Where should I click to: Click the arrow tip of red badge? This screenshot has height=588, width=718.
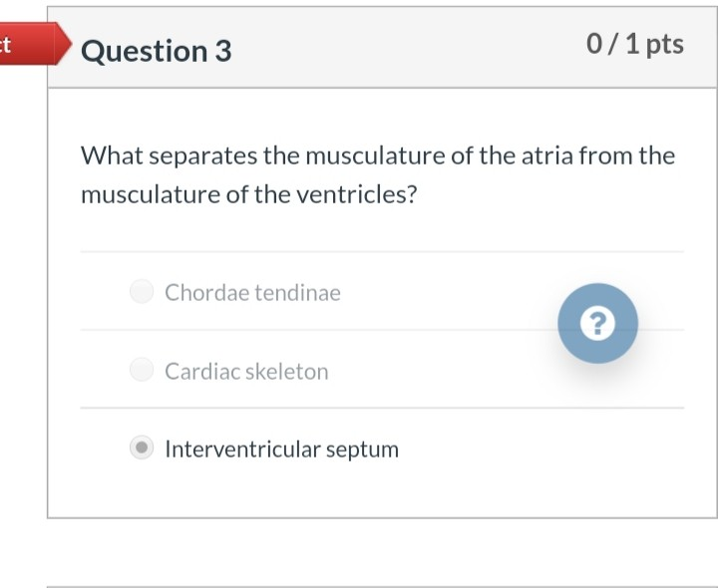(64, 44)
